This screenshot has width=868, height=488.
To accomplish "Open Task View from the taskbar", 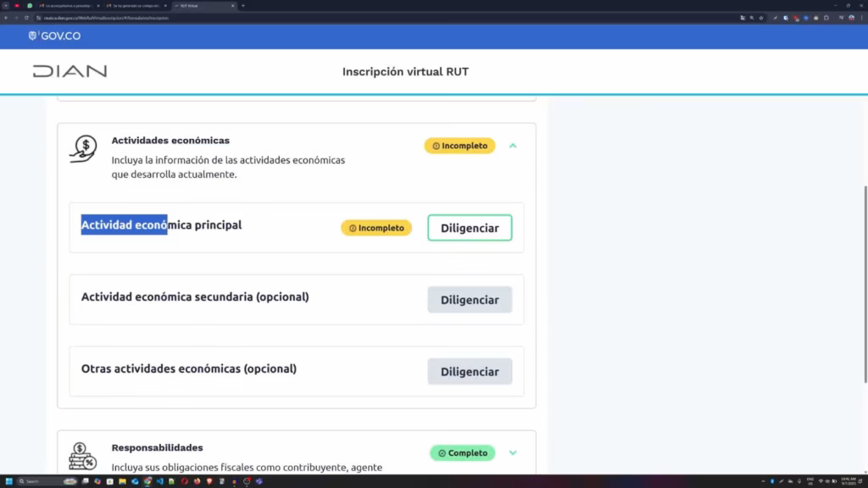I will pyautogui.click(x=86, y=481).
